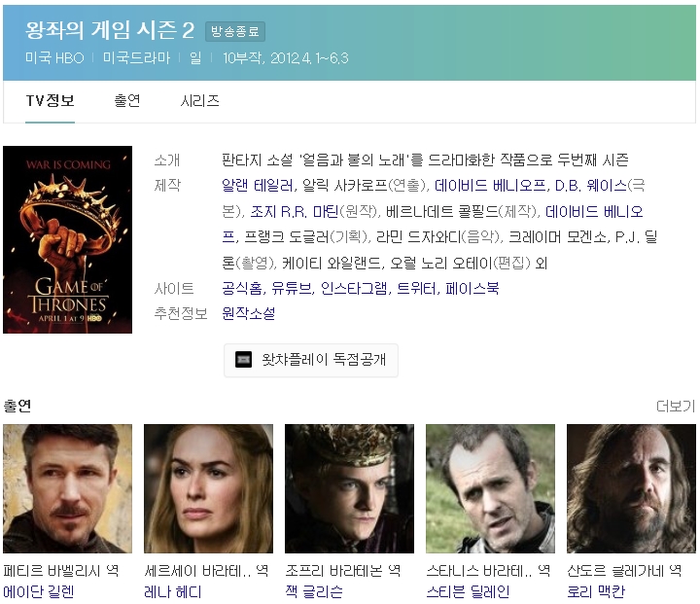The width and height of the screenshot is (700, 604).
Task: Click the Watcha Play icon in the button
Action: [x=244, y=360]
